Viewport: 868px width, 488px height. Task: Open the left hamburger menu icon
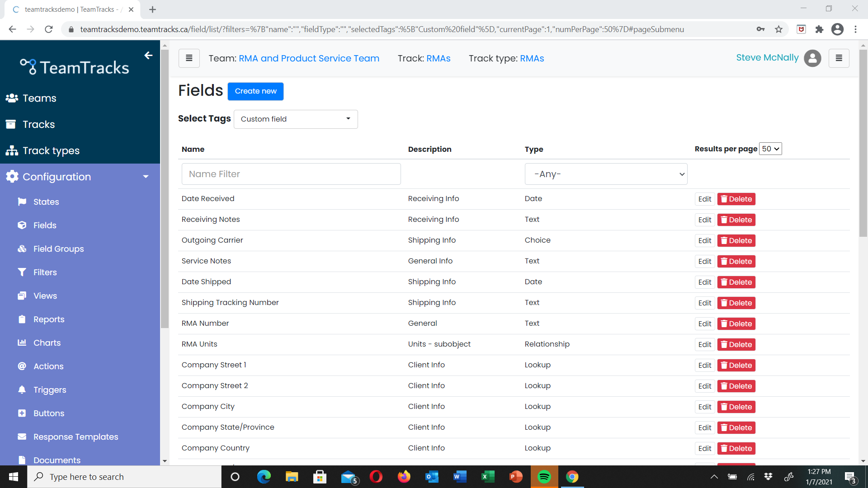189,58
